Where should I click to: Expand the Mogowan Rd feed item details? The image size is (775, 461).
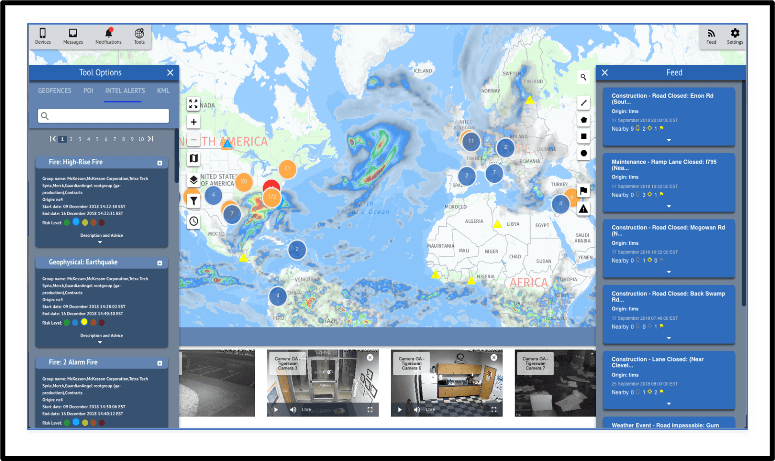click(669, 271)
